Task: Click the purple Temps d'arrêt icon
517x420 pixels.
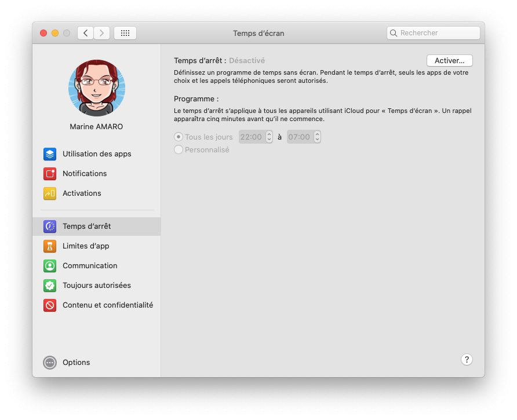Action: pos(50,227)
